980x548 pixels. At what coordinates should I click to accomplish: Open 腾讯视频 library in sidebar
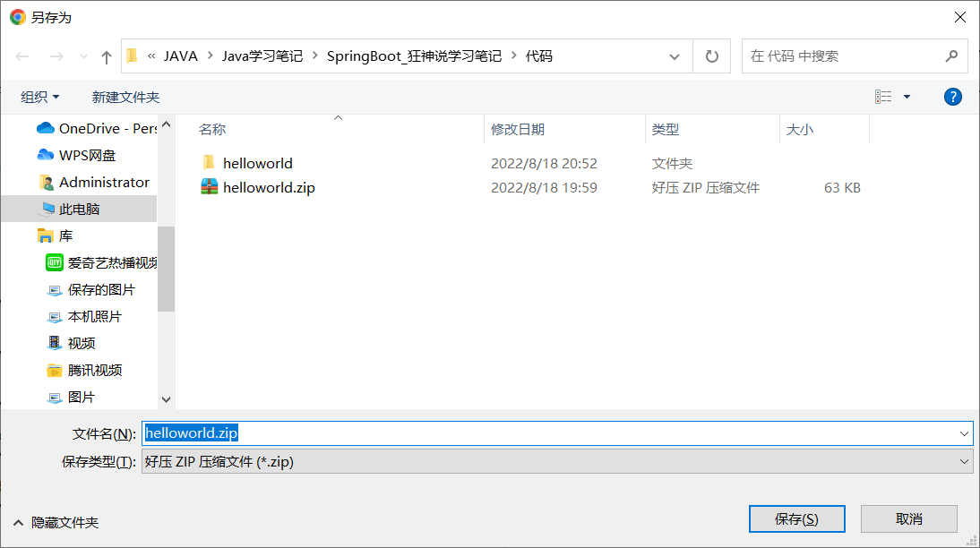click(x=84, y=370)
